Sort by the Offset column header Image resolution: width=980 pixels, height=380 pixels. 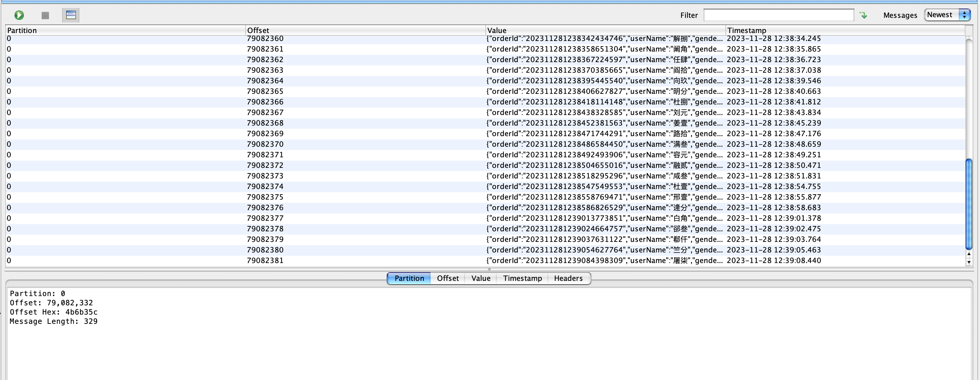[366, 30]
